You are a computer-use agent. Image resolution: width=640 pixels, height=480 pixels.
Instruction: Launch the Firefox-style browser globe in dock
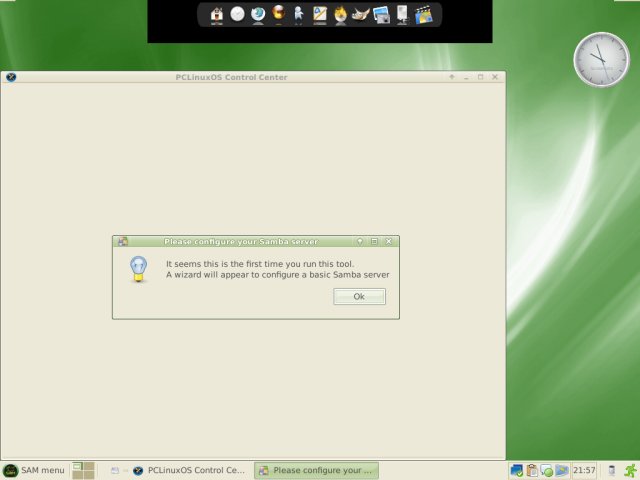(258, 15)
